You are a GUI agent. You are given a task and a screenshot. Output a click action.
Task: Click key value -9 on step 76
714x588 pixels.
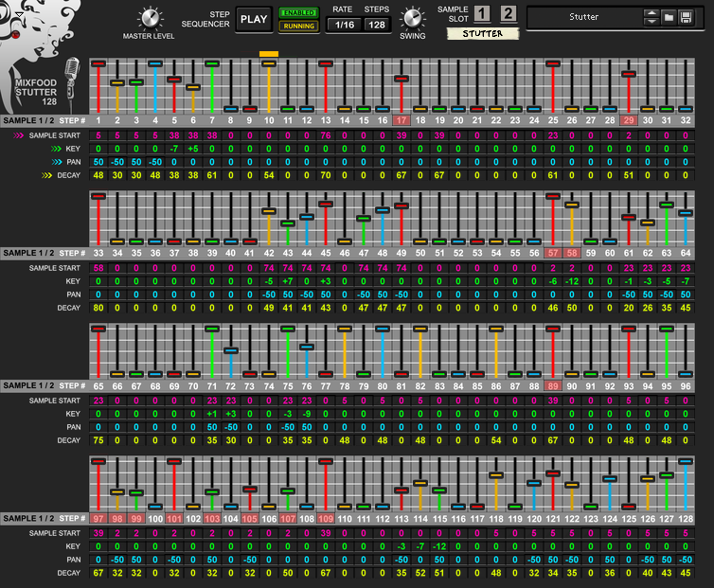click(307, 414)
